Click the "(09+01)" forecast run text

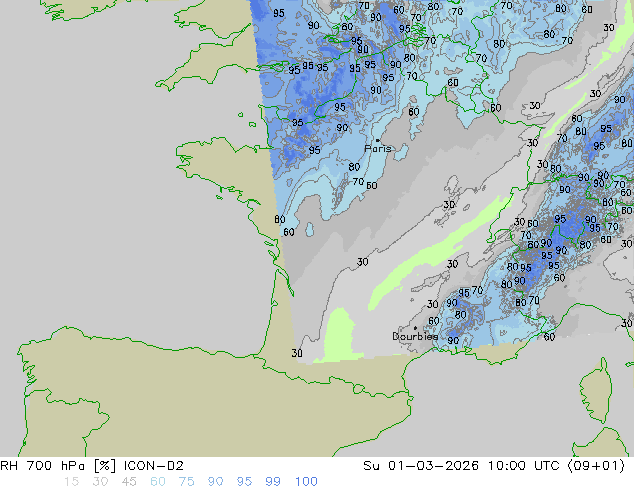[596, 466]
